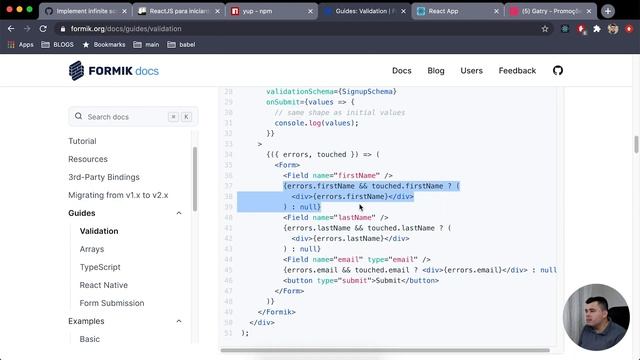Image resolution: width=640 pixels, height=360 pixels.
Task: Select Form Submission under Guides
Action: click(x=111, y=303)
